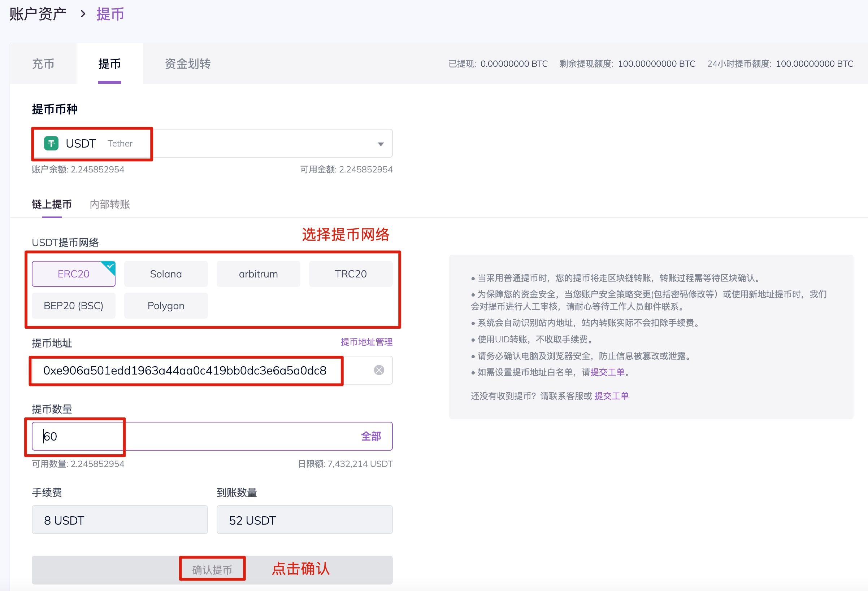Open the withdrawal currency dropdown arrow
868x591 pixels.
[381, 144]
